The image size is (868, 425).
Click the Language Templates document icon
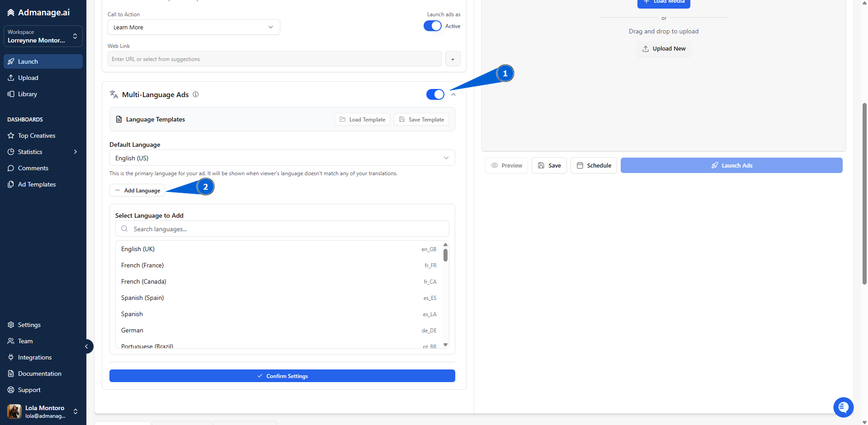[119, 119]
